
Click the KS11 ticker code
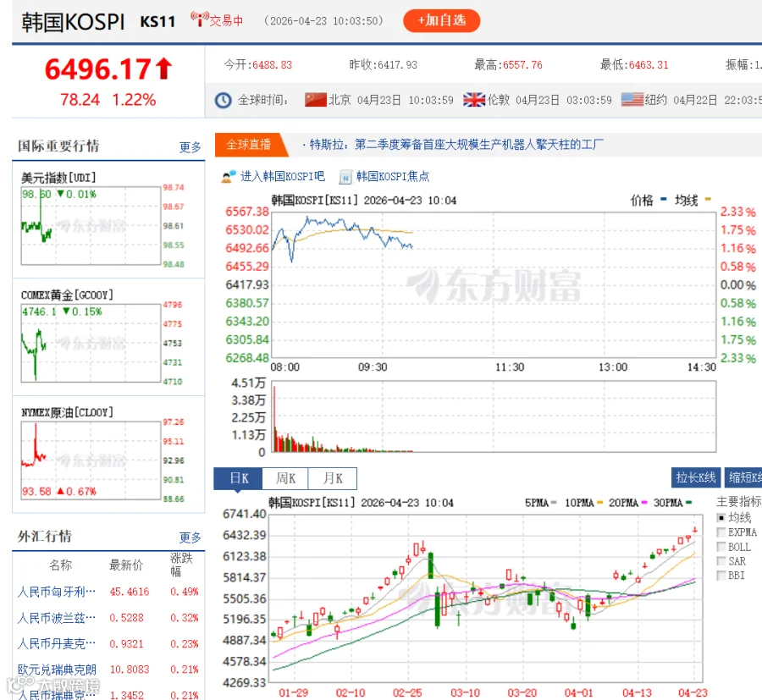[x=157, y=22]
